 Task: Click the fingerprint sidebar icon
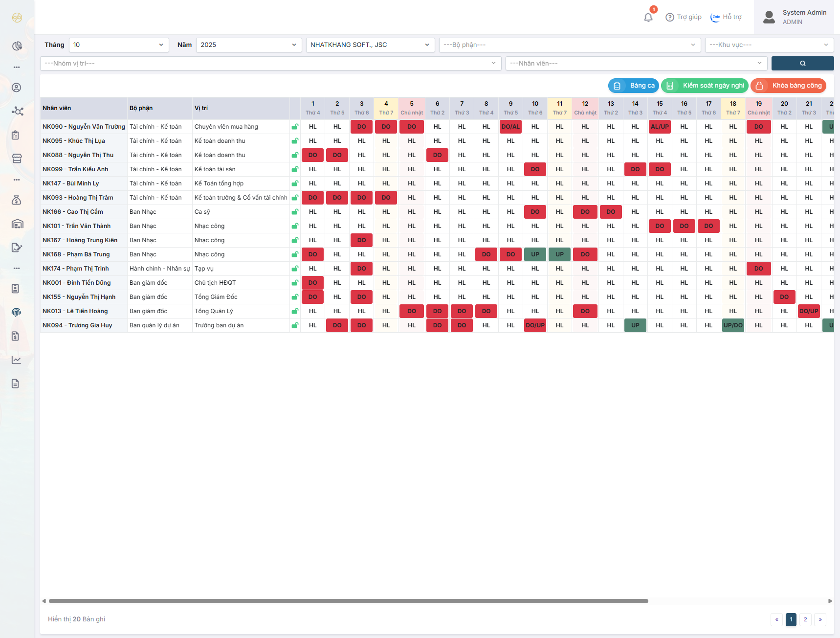coord(17,312)
